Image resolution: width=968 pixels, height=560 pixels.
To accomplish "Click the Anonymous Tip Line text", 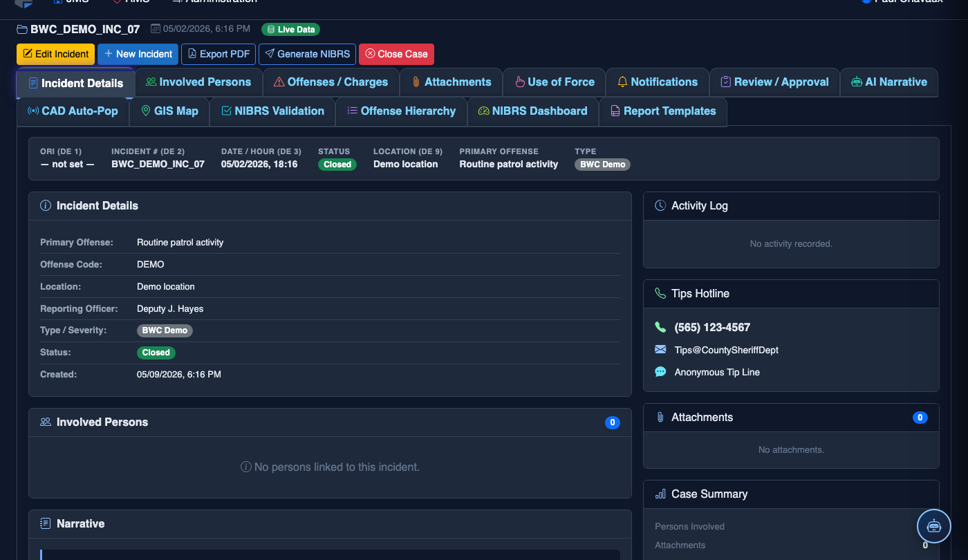I will pos(717,372).
